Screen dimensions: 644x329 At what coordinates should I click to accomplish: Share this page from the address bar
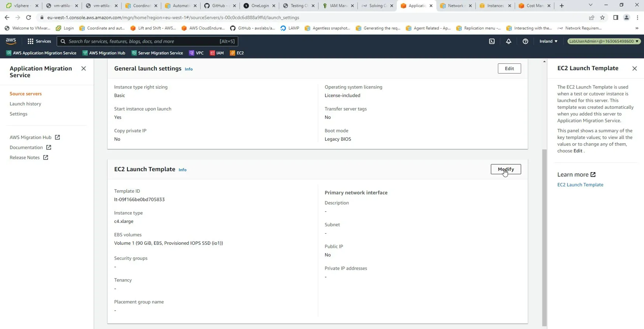click(x=592, y=17)
